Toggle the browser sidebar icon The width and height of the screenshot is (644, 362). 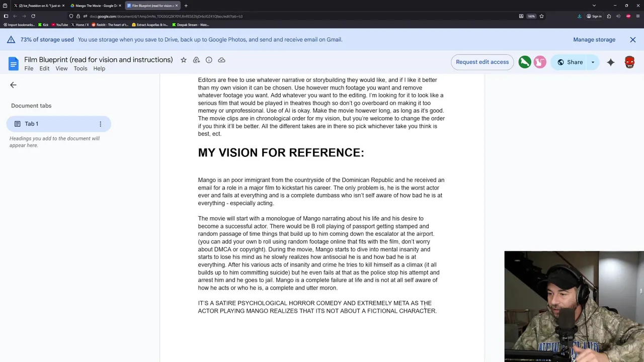6,16
